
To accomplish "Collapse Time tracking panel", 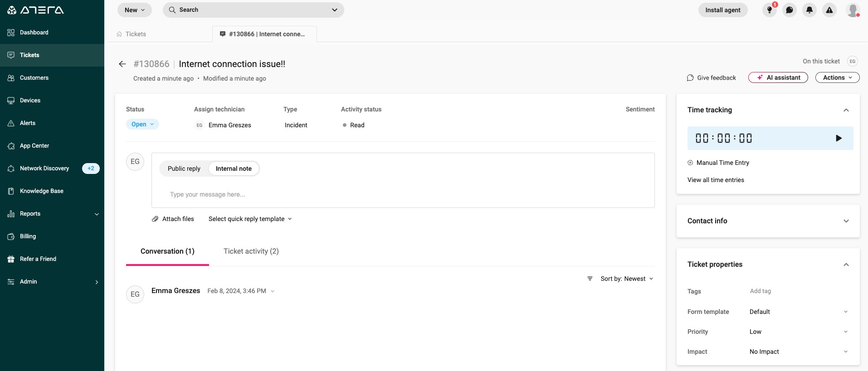I will (846, 110).
